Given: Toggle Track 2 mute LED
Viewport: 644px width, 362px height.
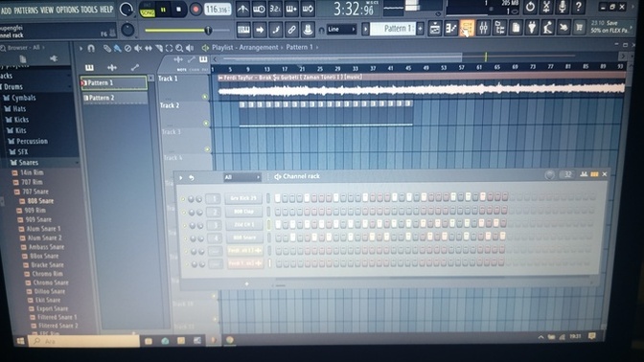Looking at the screenshot, I should pyautogui.click(x=206, y=123).
